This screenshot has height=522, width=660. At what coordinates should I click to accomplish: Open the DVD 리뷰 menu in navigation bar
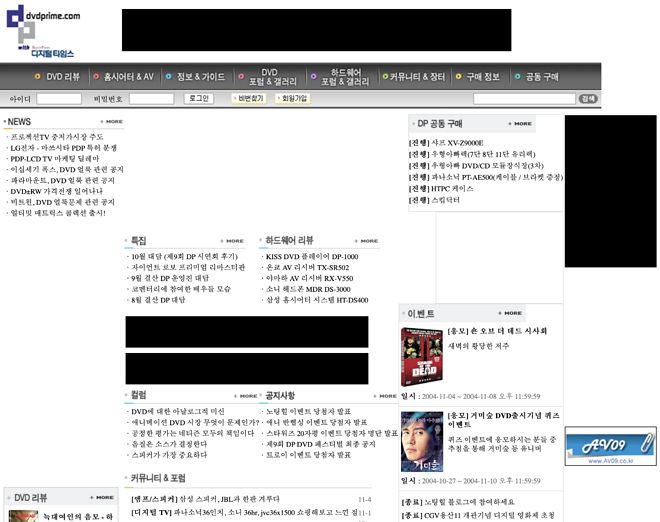point(63,77)
